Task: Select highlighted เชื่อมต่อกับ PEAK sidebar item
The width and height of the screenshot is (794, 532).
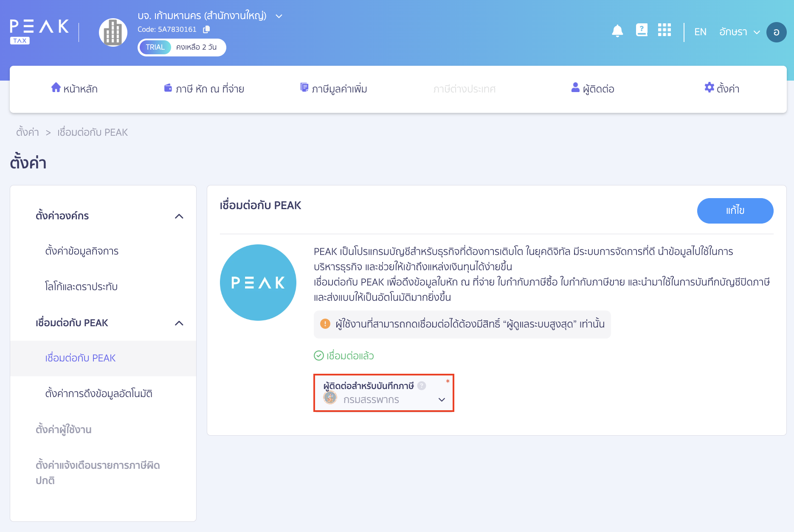Action: pyautogui.click(x=103, y=358)
